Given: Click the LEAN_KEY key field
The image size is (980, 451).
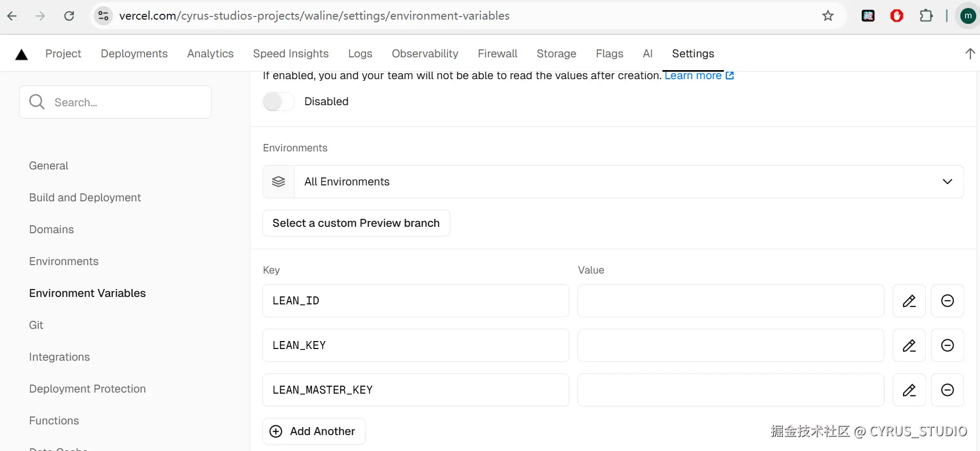Looking at the screenshot, I should click(416, 345).
